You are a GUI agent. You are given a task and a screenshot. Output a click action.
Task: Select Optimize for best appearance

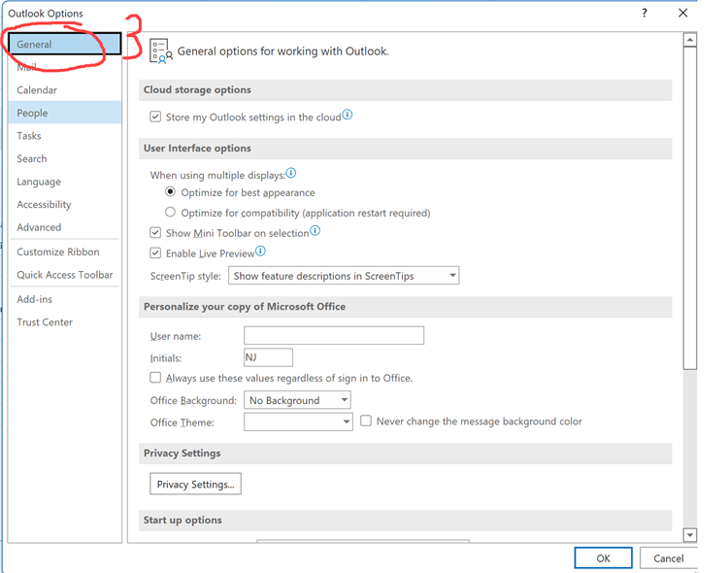point(171,192)
